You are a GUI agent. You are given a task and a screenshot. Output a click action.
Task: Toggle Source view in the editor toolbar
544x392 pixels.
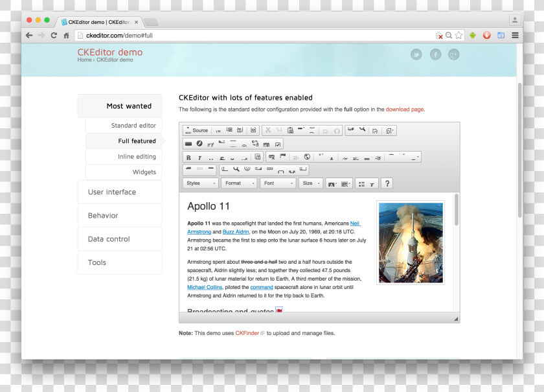[196, 130]
